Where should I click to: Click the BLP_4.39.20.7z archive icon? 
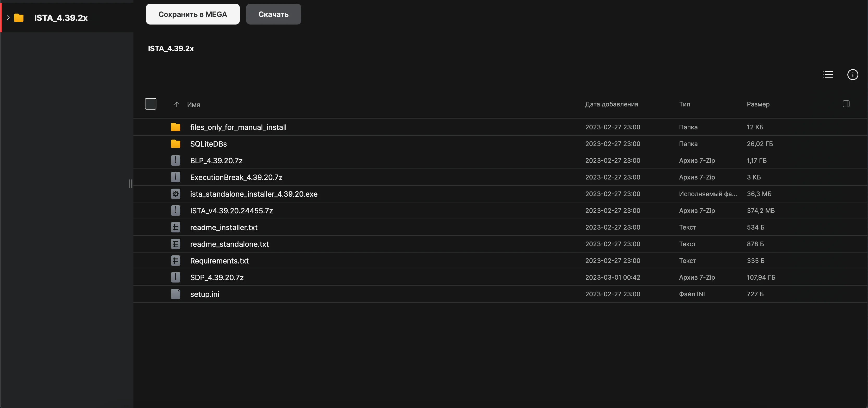click(175, 160)
